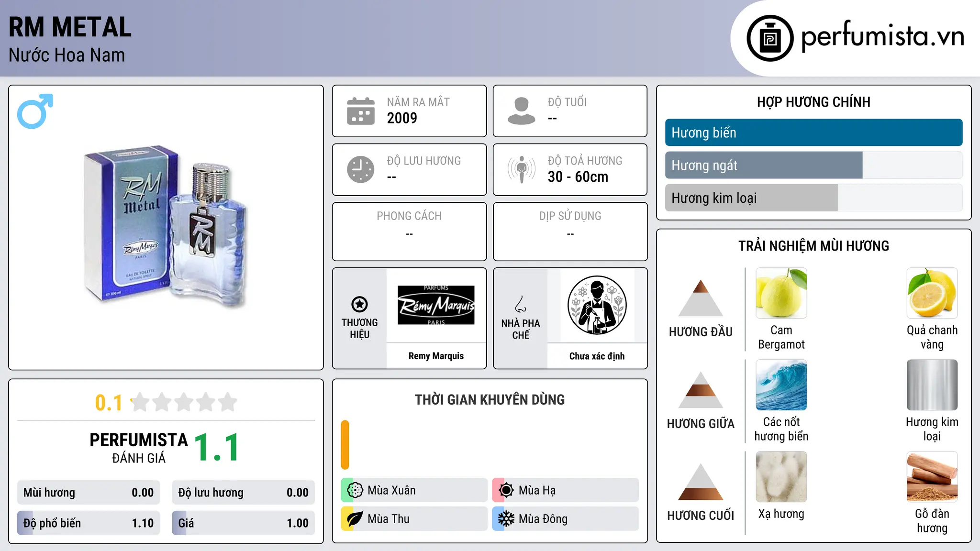980x551 pixels.
Task: Click the TRẢI NGHIỆM MÙI HƯƠNG heading
Action: (x=813, y=246)
